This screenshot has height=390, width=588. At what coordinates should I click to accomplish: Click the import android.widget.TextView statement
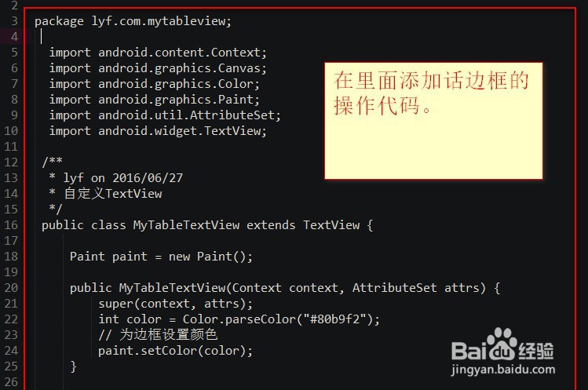click(158, 131)
